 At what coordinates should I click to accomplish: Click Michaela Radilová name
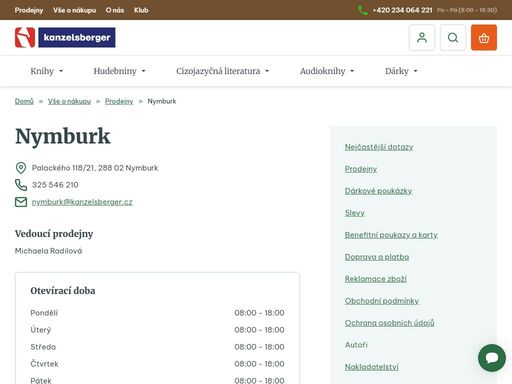tap(48, 251)
